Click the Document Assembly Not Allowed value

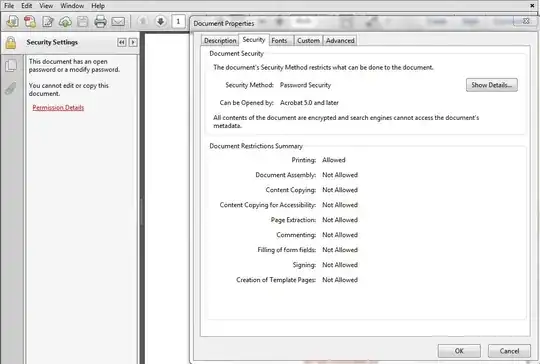[x=340, y=175]
